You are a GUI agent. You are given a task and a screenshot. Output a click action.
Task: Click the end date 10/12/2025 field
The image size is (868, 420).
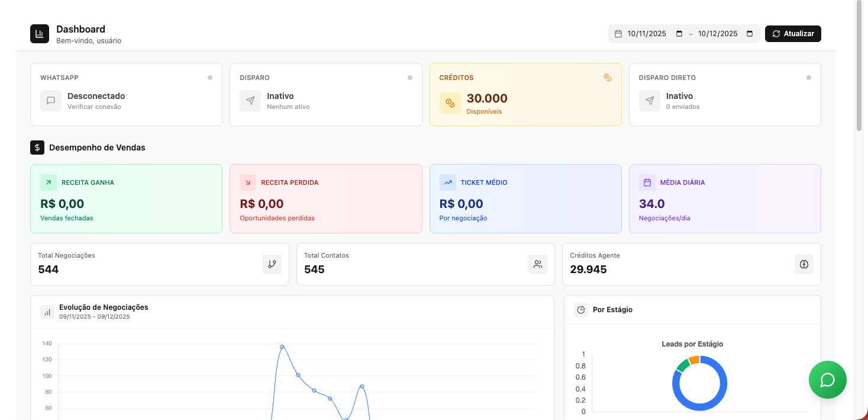pyautogui.click(x=718, y=34)
